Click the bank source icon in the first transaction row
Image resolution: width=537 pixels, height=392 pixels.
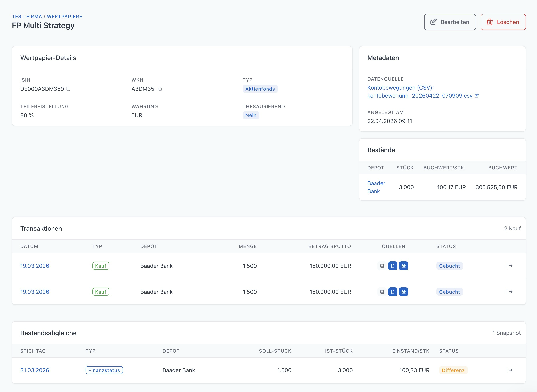click(403, 266)
